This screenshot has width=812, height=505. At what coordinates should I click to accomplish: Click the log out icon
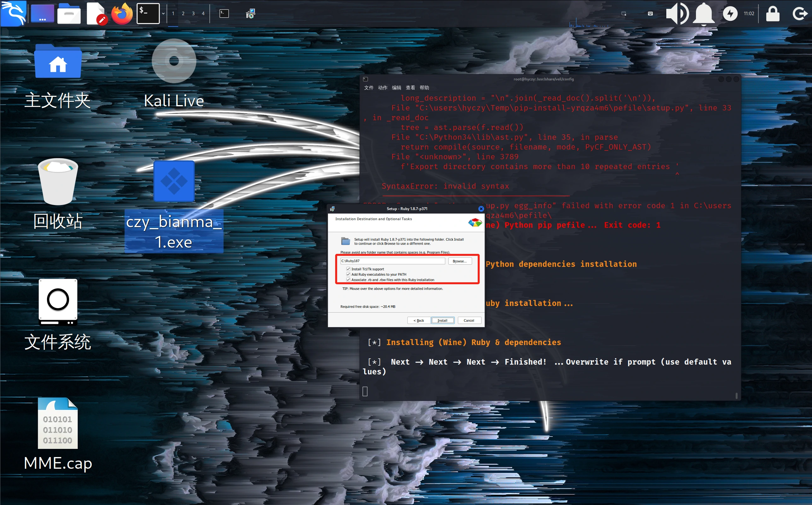pyautogui.click(x=800, y=14)
